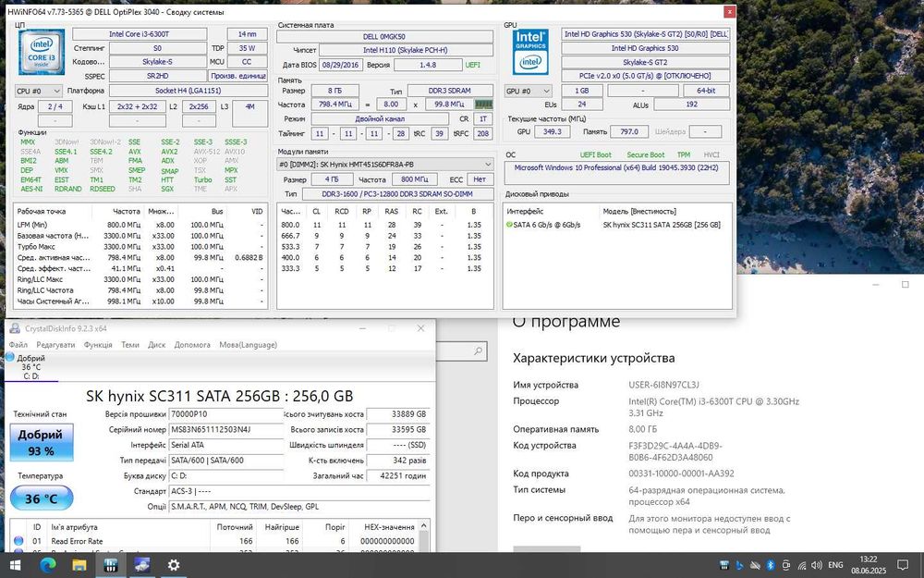Viewport: 924px width, 578px height.
Task: Click the UEFI Boot label in the OS section
Action: pyautogui.click(x=595, y=154)
